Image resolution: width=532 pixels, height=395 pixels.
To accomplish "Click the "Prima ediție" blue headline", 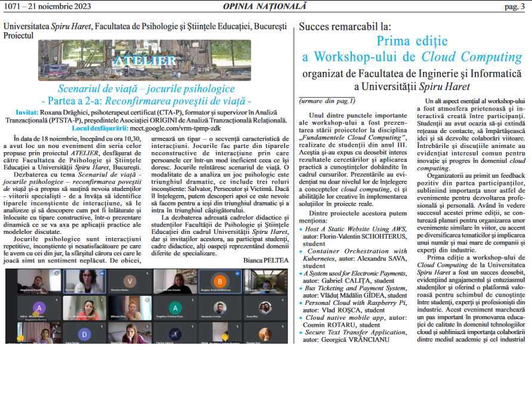I will 412,41.
